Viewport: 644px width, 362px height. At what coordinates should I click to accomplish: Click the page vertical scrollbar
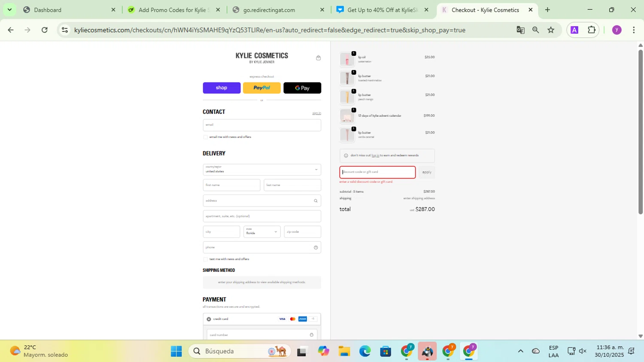point(640,131)
